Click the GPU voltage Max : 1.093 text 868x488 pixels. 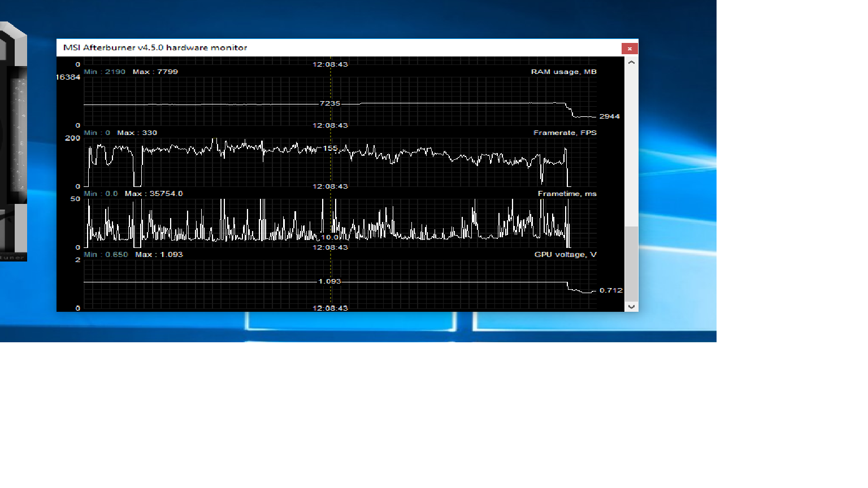tap(159, 255)
